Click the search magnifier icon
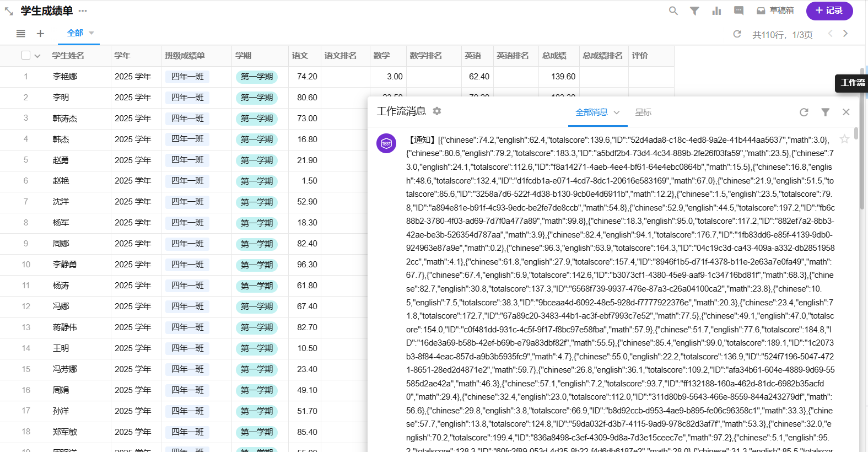Viewport: 868px width, 452px height. [x=673, y=10]
